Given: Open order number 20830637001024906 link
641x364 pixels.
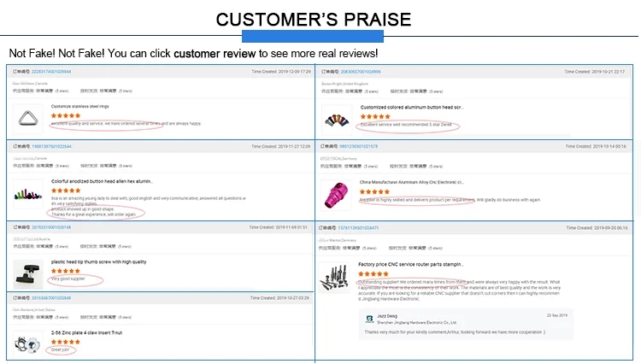Looking at the screenshot, I should click(x=360, y=71).
